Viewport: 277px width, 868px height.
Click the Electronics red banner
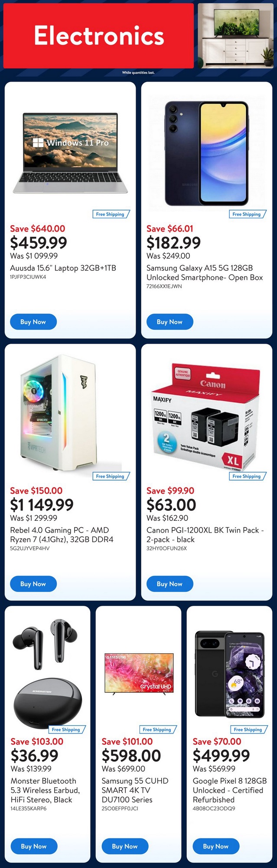98,36
